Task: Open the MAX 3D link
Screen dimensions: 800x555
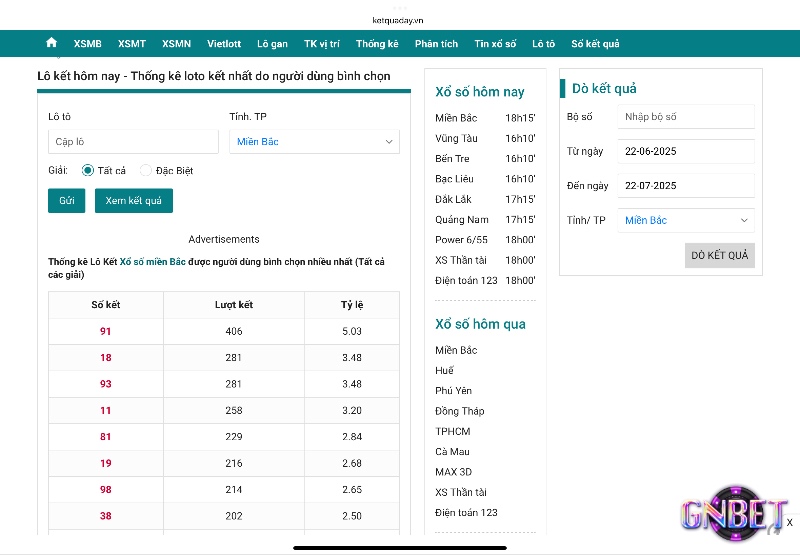Action: pyautogui.click(x=454, y=472)
